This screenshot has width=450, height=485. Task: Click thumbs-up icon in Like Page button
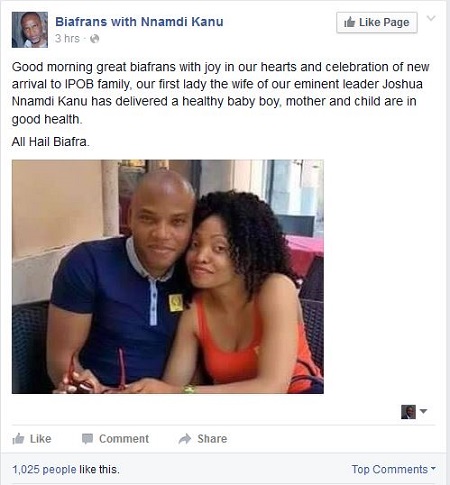(x=350, y=22)
